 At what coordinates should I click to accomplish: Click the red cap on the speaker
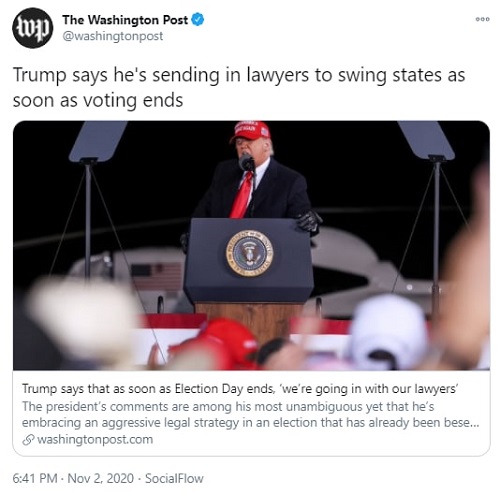click(x=250, y=131)
